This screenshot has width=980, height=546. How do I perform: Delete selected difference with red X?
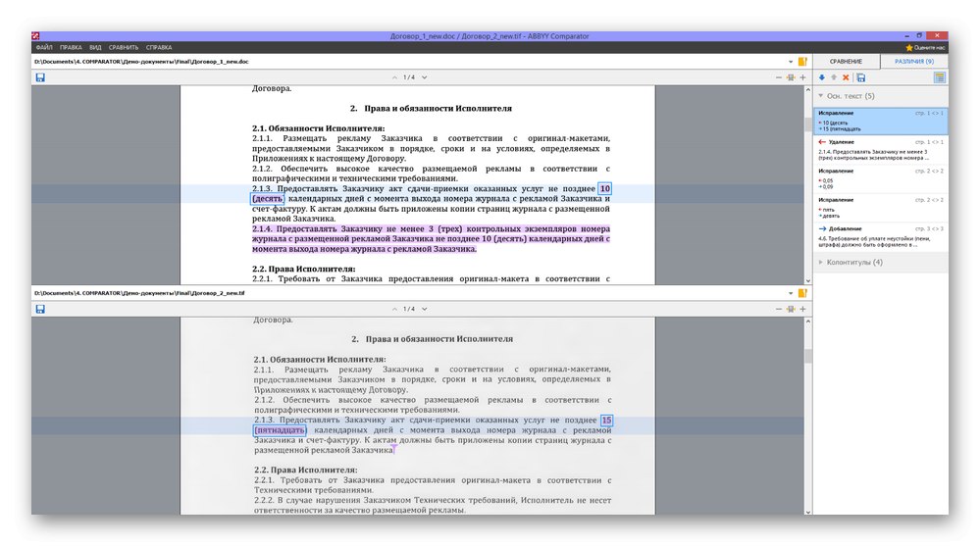[846, 77]
